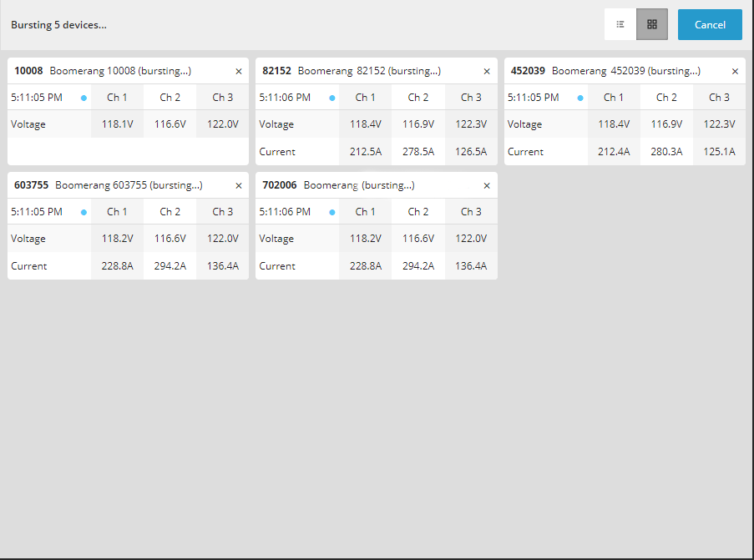Click the 278.5A current reading on device 82152

(x=417, y=151)
